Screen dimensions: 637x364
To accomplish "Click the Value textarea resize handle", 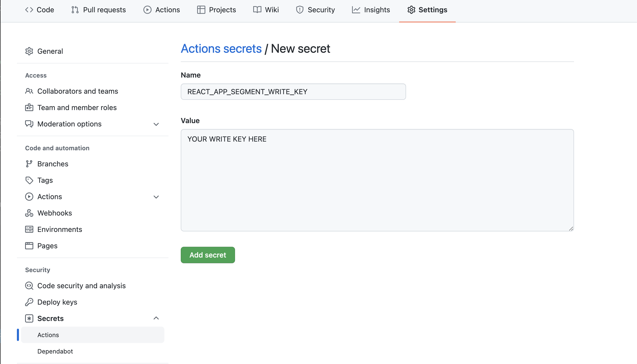I will 571,229.
